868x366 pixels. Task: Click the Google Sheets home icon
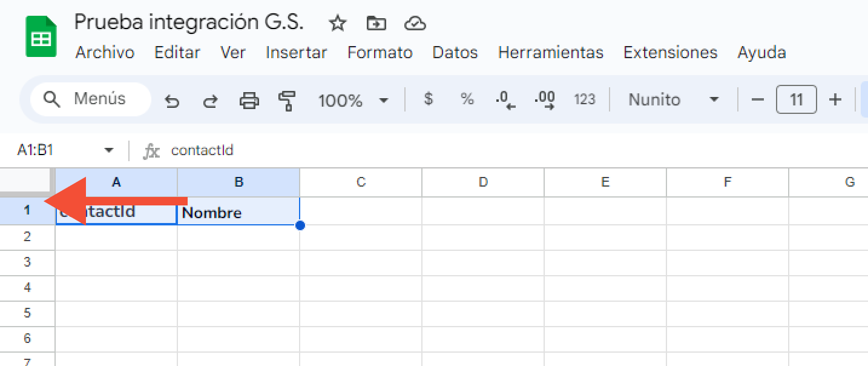click(41, 37)
